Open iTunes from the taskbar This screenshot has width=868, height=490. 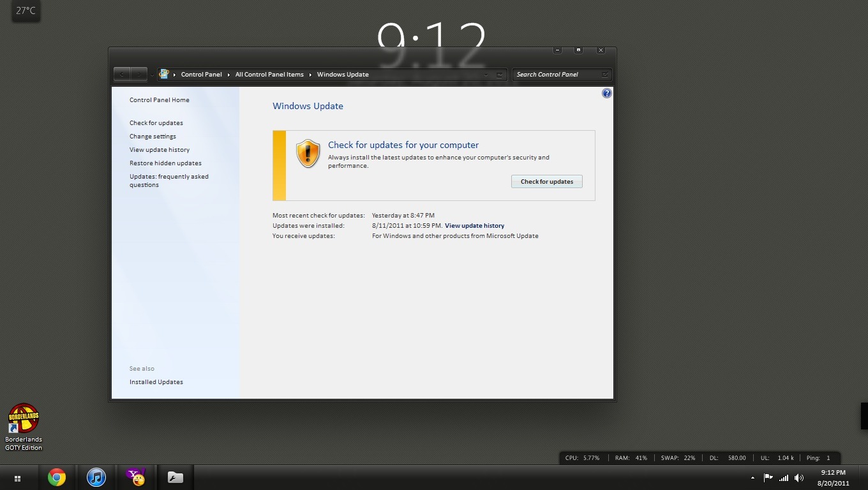(96, 477)
